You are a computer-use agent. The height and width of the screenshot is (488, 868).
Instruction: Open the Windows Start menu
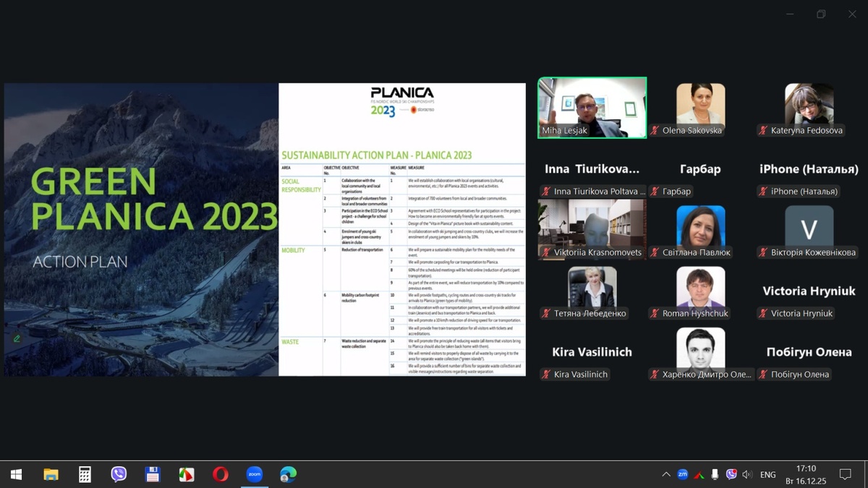pyautogui.click(x=16, y=474)
